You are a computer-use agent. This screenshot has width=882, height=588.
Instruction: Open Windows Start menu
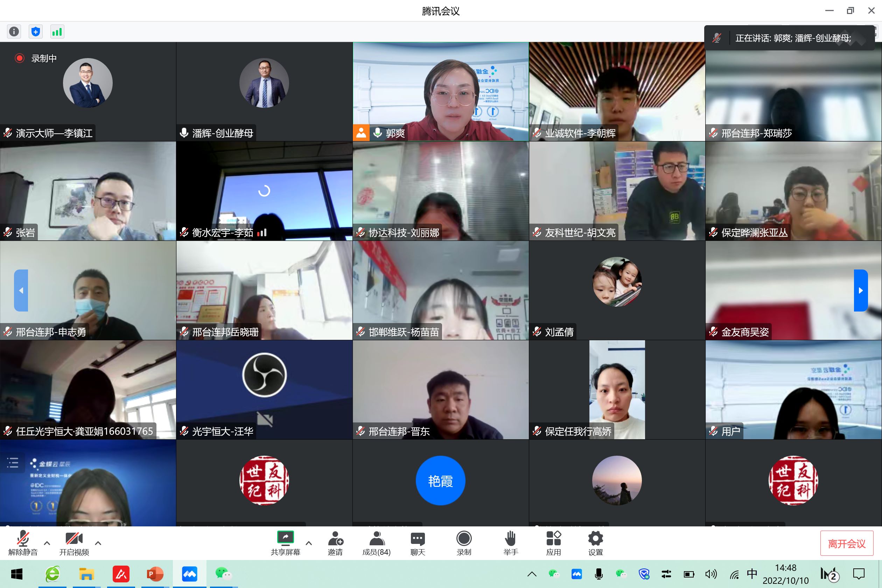pos(17,574)
